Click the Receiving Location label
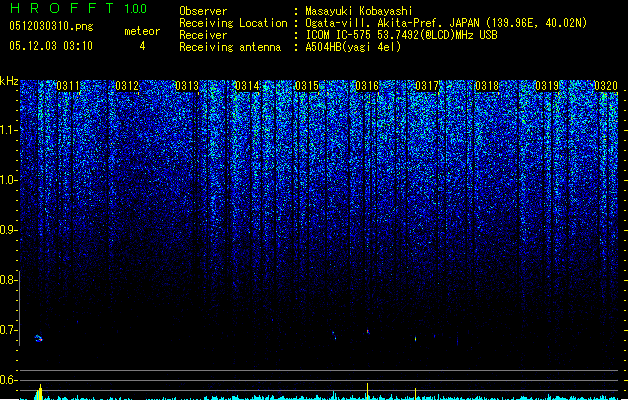This screenshot has height=400, width=629. coord(233,23)
